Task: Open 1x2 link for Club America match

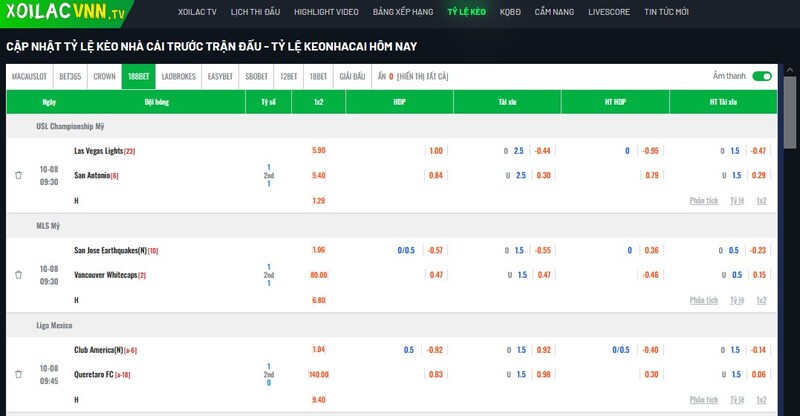Action: click(761, 400)
